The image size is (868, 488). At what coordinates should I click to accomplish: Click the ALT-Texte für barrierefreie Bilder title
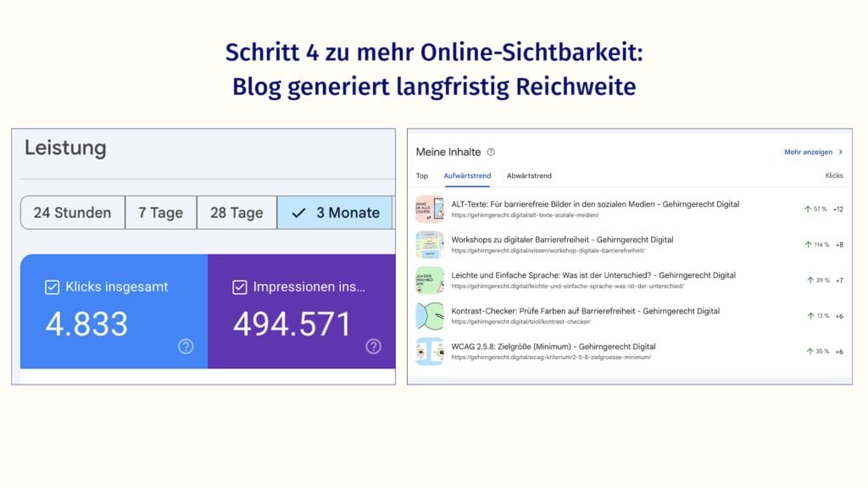(x=595, y=204)
